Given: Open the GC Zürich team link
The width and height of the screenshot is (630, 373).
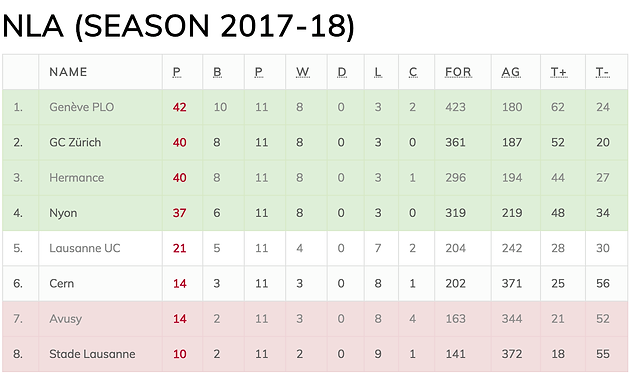Looking at the screenshot, I should pyautogui.click(x=75, y=142).
